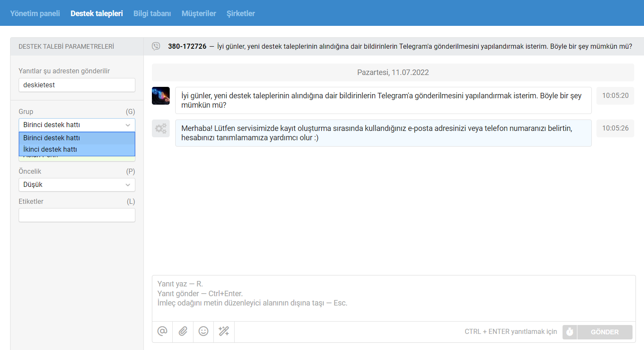Insert a mention with the @ icon

[x=162, y=331]
